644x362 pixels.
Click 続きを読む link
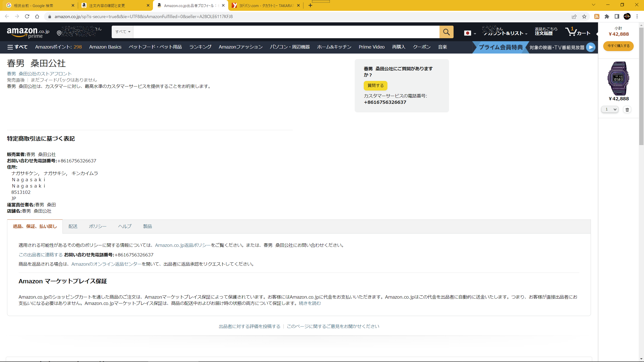pos(310,303)
